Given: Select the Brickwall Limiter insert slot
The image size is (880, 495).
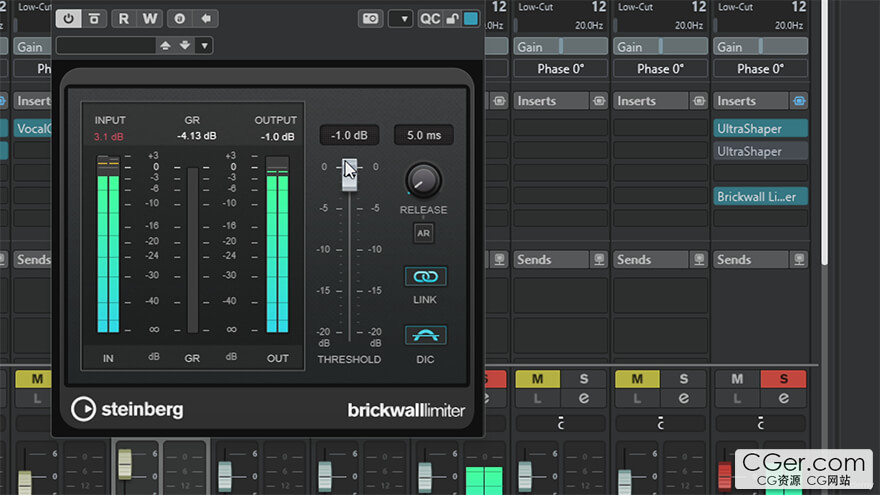Looking at the screenshot, I should tap(760, 197).
